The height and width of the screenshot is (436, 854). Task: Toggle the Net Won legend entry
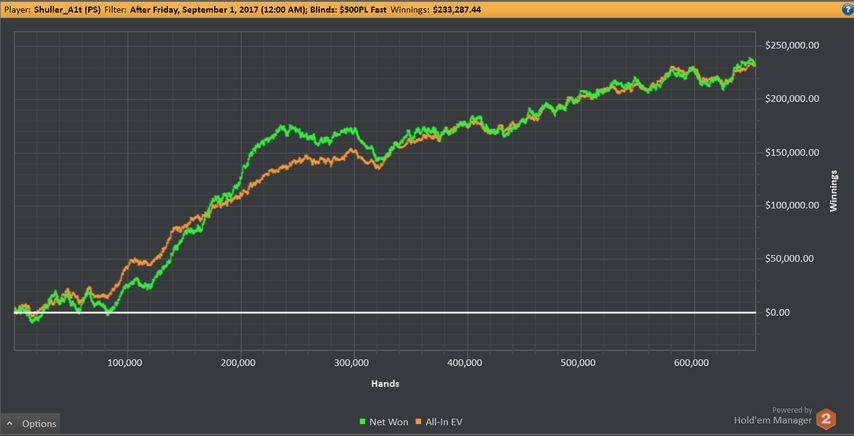coord(384,422)
